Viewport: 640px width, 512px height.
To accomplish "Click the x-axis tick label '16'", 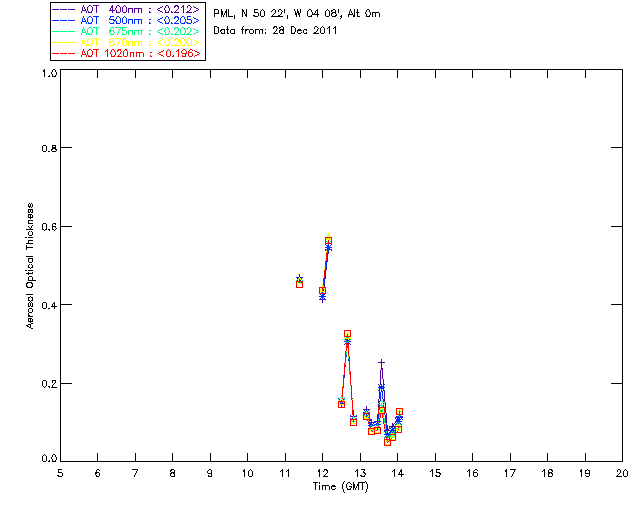I will [x=473, y=473].
